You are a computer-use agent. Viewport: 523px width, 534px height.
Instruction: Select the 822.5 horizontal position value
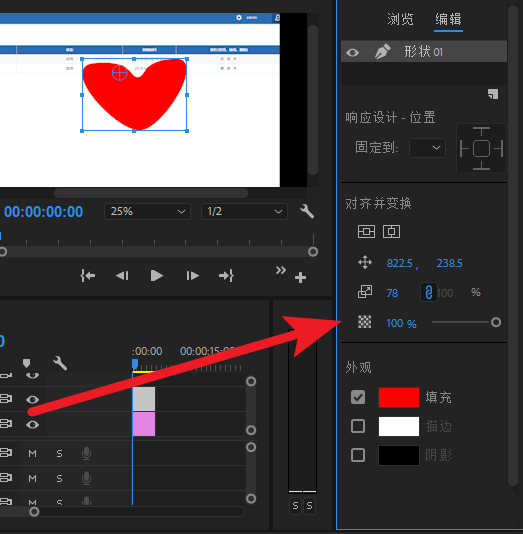pyautogui.click(x=399, y=263)
